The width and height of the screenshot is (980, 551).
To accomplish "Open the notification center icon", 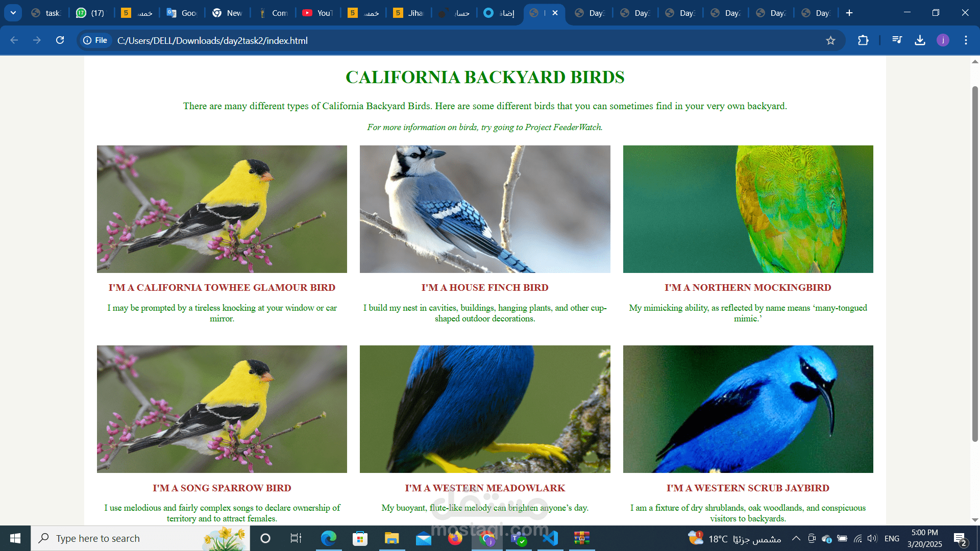I will [960, 538].
